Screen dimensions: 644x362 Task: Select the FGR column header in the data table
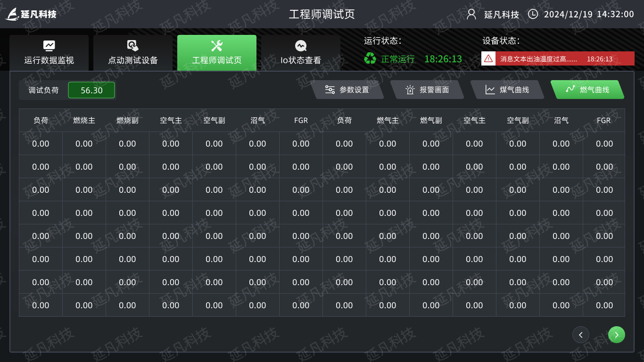pyautogui.click(x=301, y=120)
